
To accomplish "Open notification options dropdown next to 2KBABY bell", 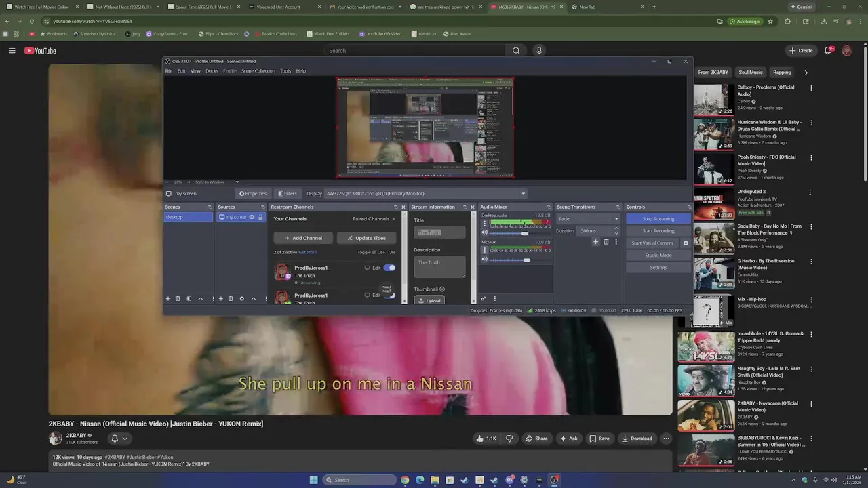I will coord(125,439).
